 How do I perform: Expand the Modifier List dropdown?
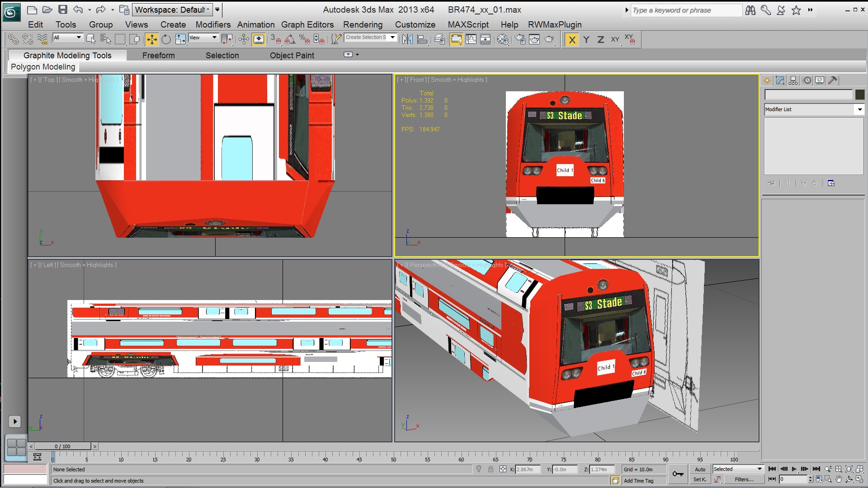click(859, 109)
